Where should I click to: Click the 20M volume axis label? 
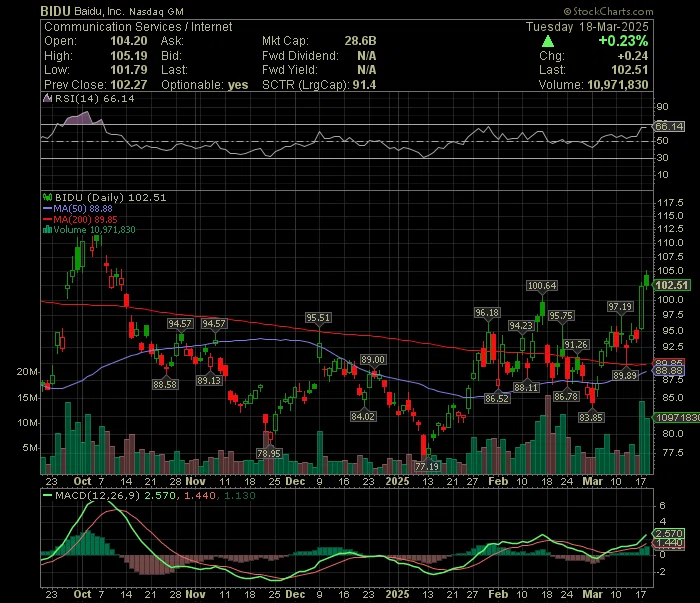pos(27,372)
